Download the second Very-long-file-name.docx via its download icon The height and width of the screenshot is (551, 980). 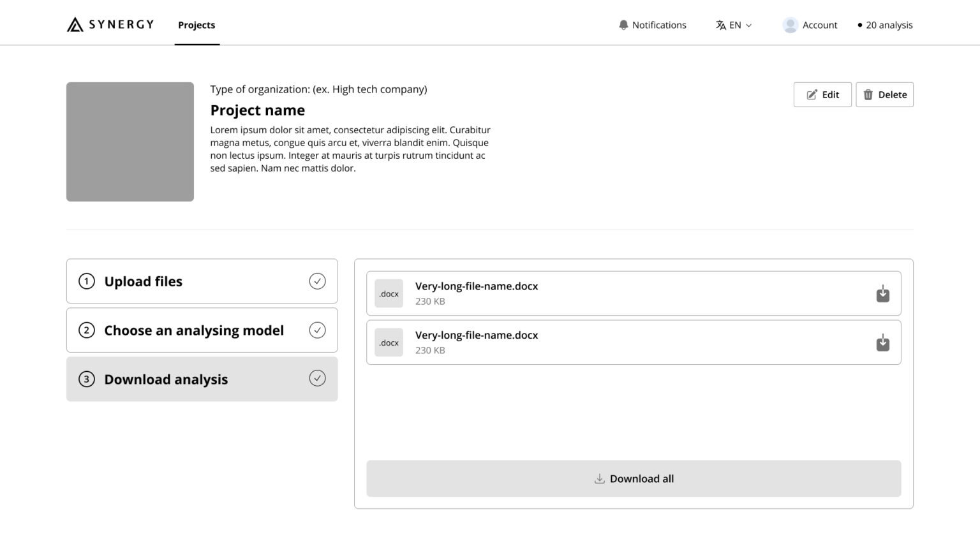882,342
